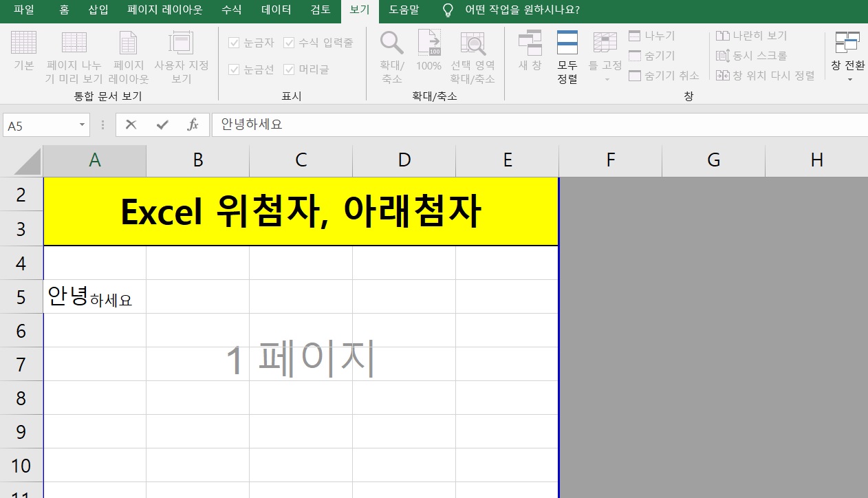The width and height of the screenshot is (868, 498).
Task: Select row 10 header
Action: click(21, 466)
